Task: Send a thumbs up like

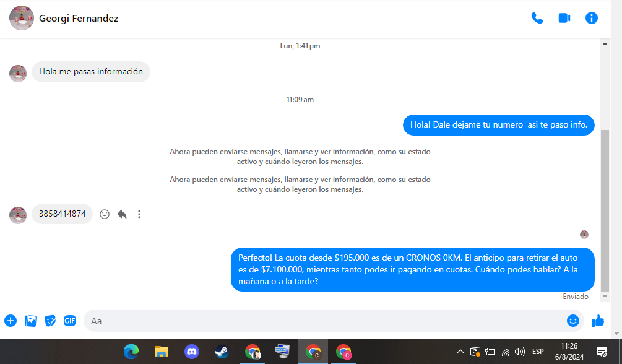Action: pos(597,321)
